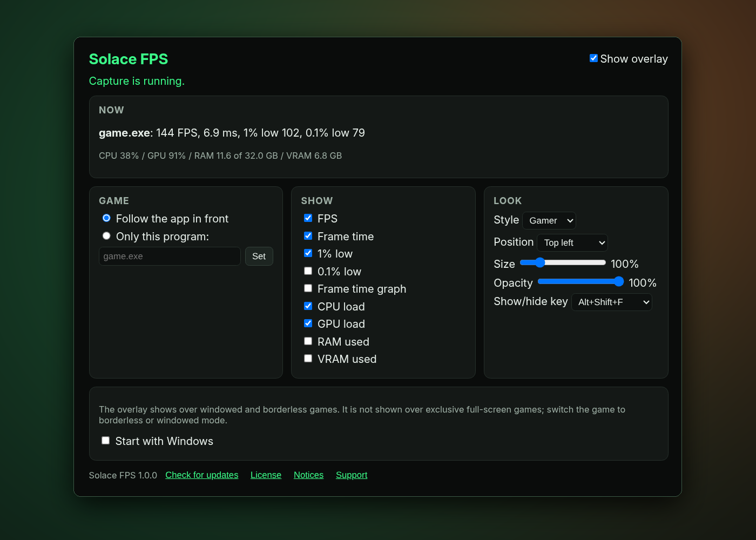
Task: Select Only this program option
Action: 106,236
